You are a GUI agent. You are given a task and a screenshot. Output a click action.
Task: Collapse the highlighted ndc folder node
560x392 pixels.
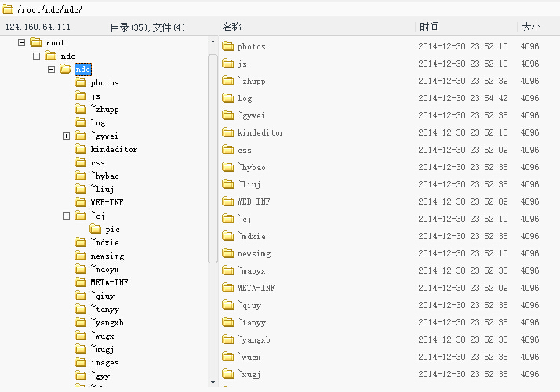(52, 69)
